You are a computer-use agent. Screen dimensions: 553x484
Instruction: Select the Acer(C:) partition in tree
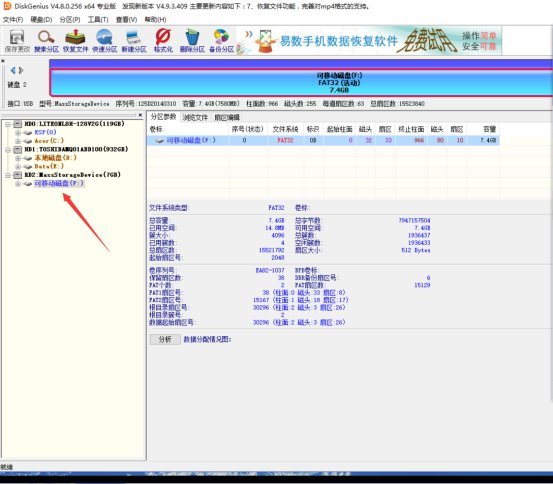49,141
